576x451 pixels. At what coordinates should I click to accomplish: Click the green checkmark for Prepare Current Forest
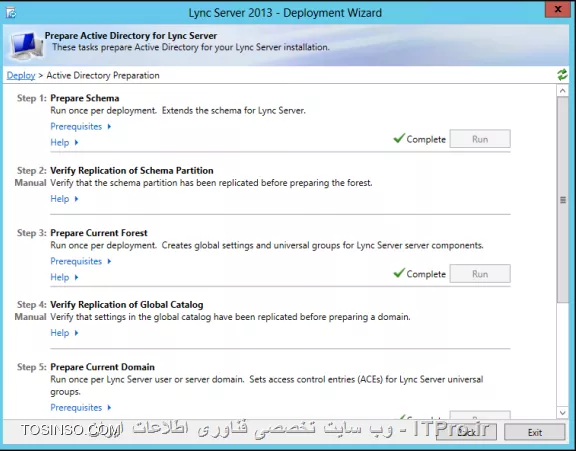pos(399,273)
